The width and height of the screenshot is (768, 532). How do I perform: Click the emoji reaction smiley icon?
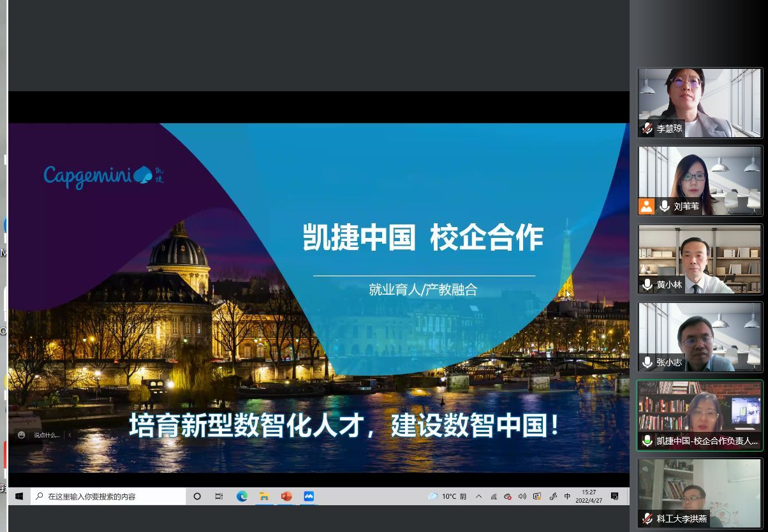point(22,435)
